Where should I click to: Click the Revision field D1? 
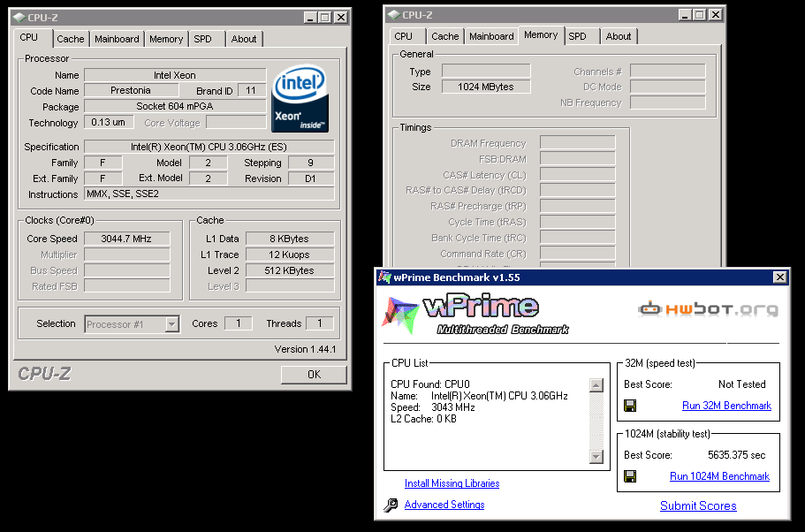coord(311,179)
